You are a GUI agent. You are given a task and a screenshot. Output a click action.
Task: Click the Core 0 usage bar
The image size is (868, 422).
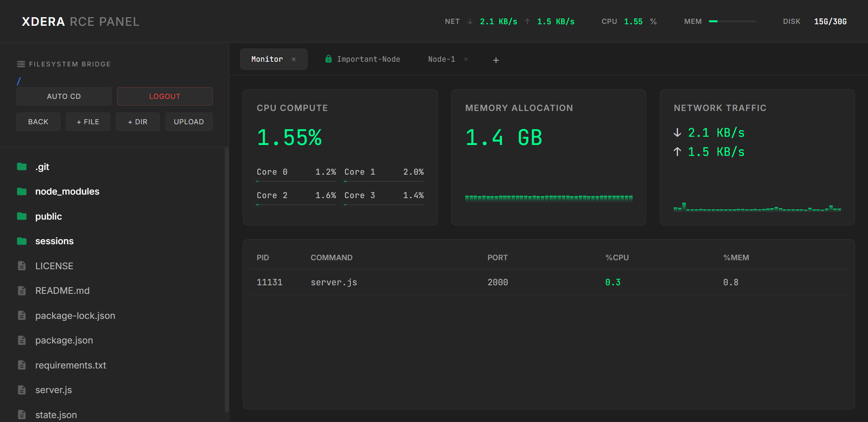pyautogui.click(x=296, y=181)
